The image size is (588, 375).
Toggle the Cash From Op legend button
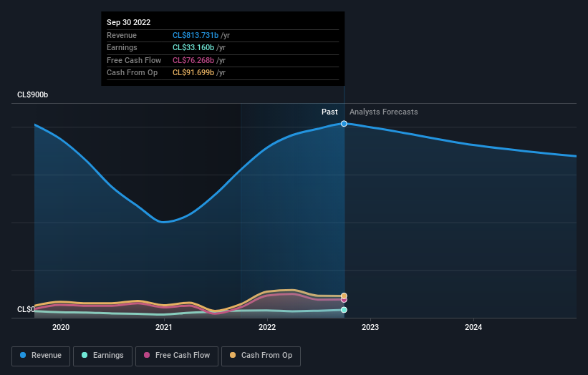261,356
